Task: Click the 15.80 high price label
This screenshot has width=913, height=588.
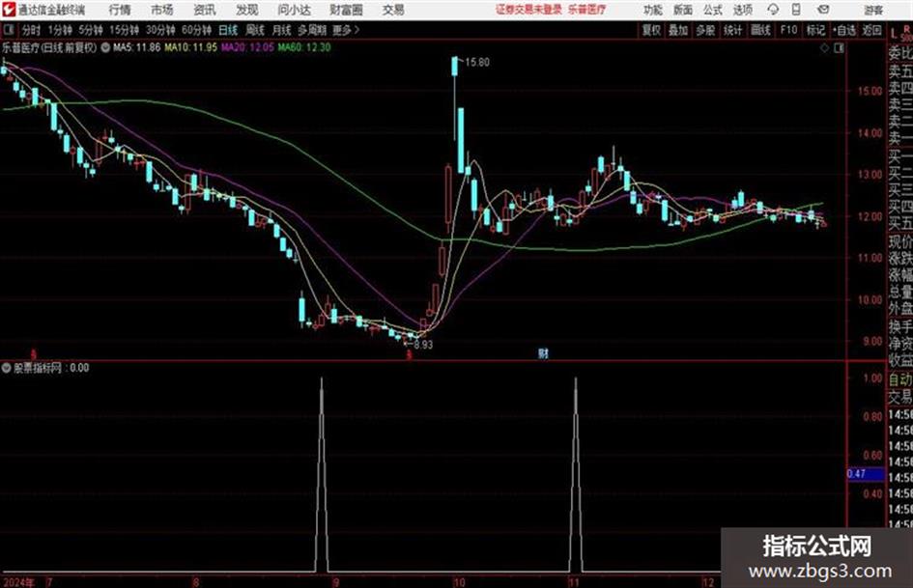Action: (477, 63)
